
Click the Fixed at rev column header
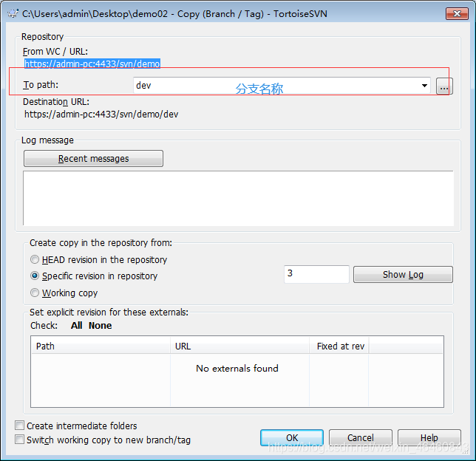point(339,346)
